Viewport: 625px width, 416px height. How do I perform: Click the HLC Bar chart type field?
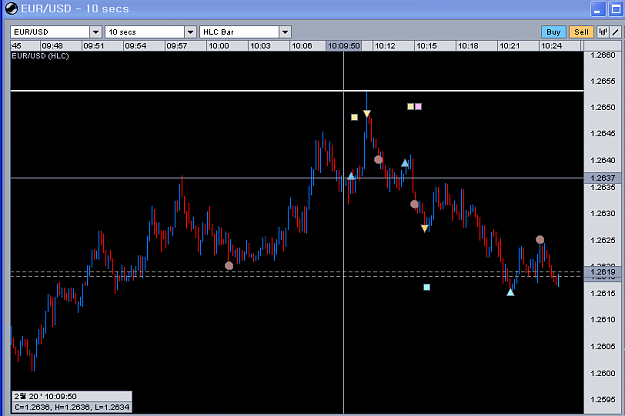coord(240,32)
